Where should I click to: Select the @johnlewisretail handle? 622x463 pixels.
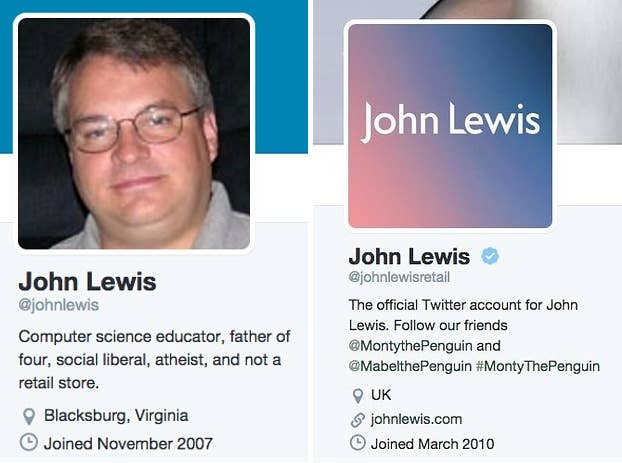(x=399, y=277)
